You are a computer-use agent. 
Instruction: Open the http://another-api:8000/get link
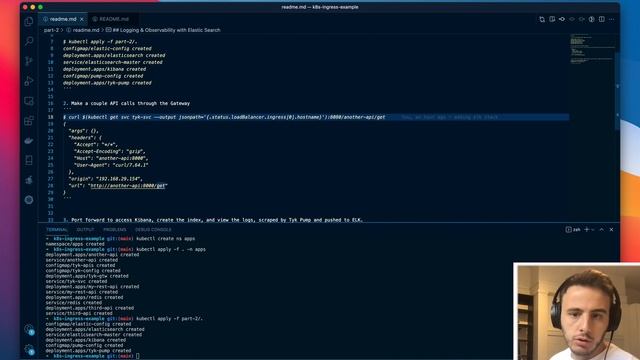tap(128, 186)
